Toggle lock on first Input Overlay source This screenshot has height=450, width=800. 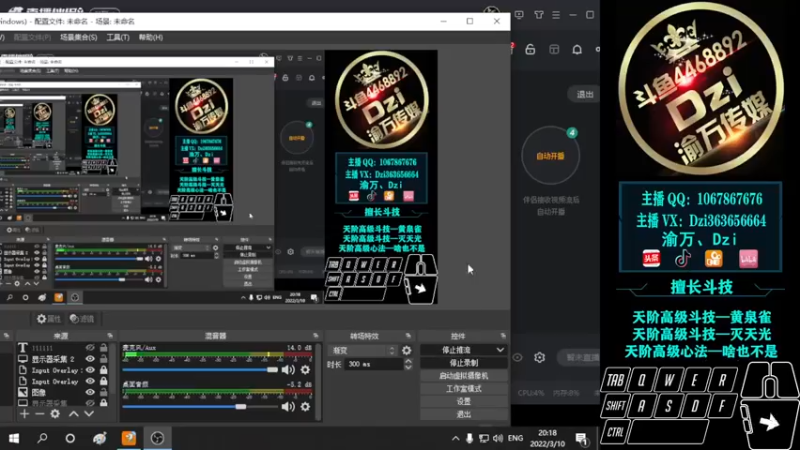[x=104, y=370]
